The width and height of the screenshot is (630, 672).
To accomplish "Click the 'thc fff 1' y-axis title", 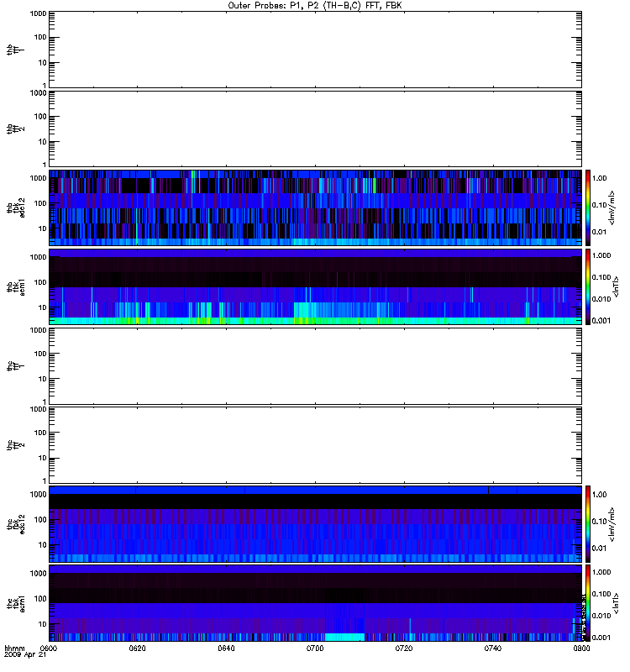I will (x=15, y=366).
